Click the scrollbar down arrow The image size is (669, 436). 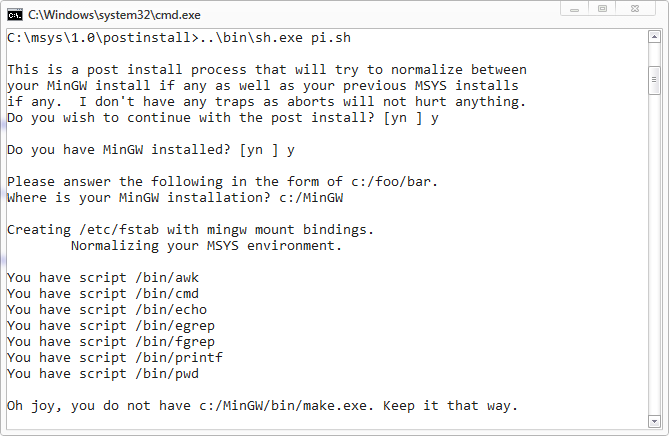(x=654, y=421)
